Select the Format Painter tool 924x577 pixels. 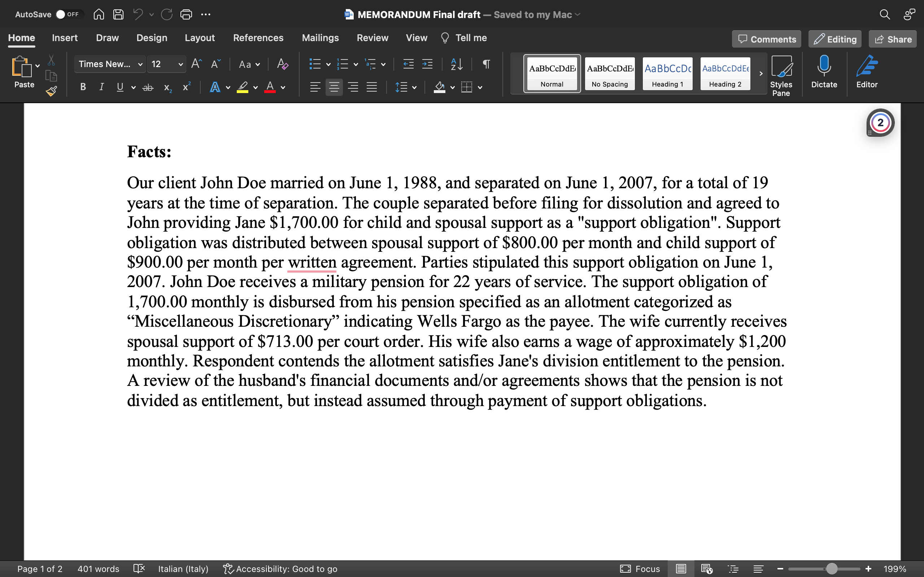(x=51, y=91)
